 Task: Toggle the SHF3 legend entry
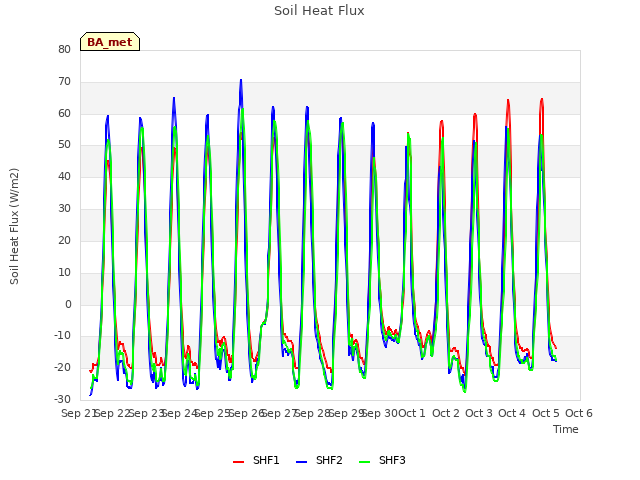(382, 460)
